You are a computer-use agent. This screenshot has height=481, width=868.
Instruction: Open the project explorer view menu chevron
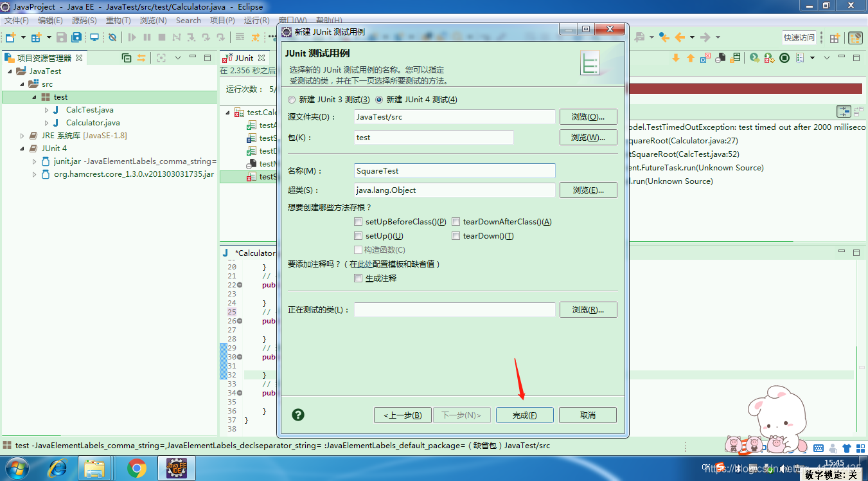tap(178, 58)
